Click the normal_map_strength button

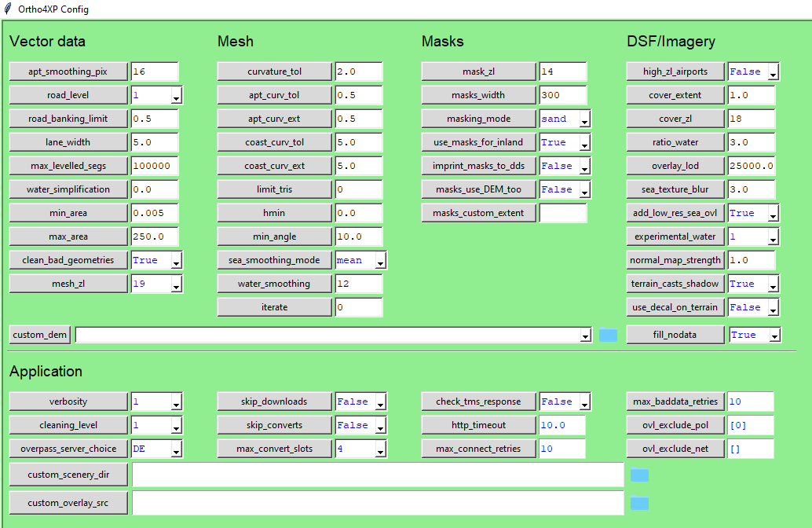(675, 260)
